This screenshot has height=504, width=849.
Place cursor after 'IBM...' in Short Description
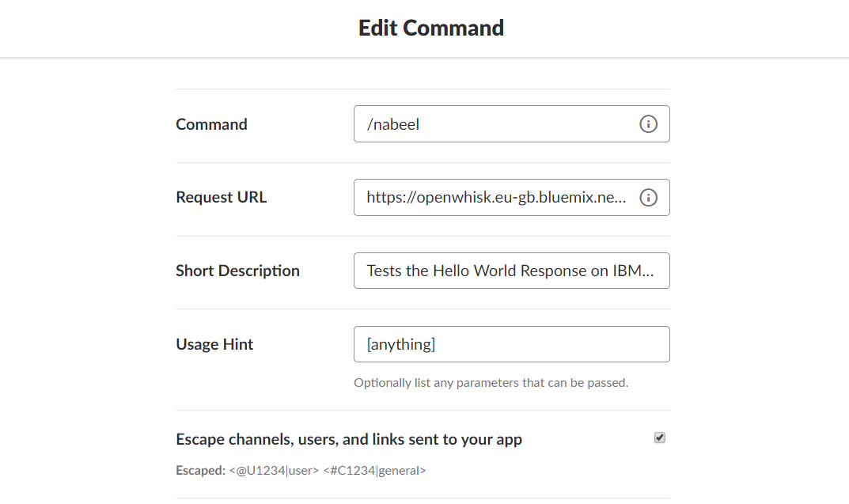tap(655, 271)
